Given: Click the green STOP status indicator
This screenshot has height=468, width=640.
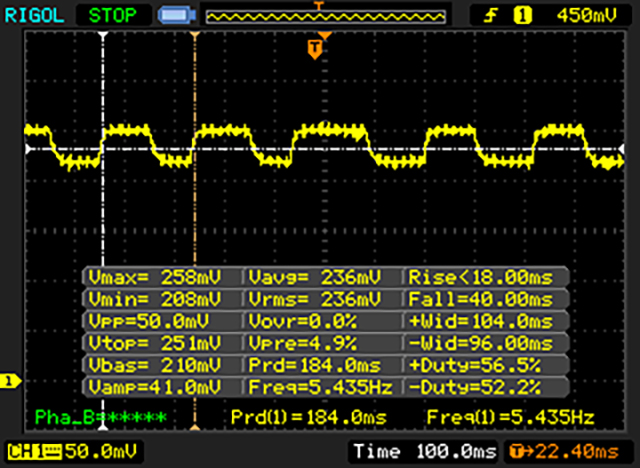Looking at the screenshot, I should coord(113,16).
